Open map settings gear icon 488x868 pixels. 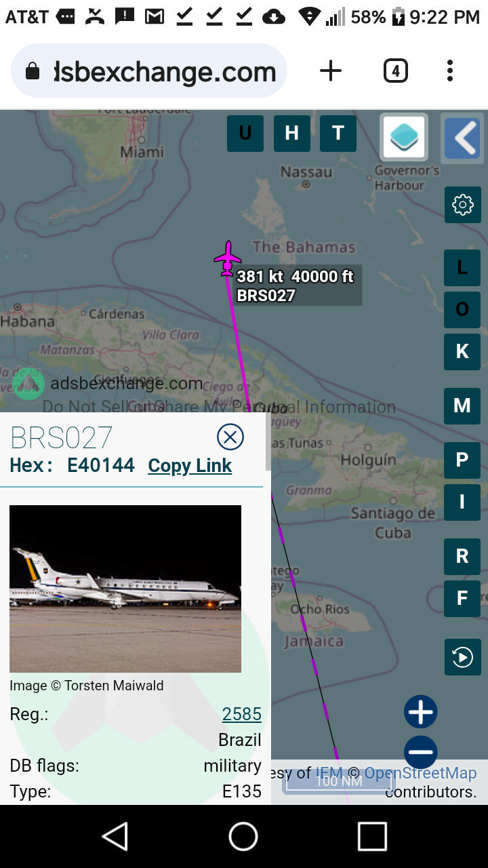[463, 205]
